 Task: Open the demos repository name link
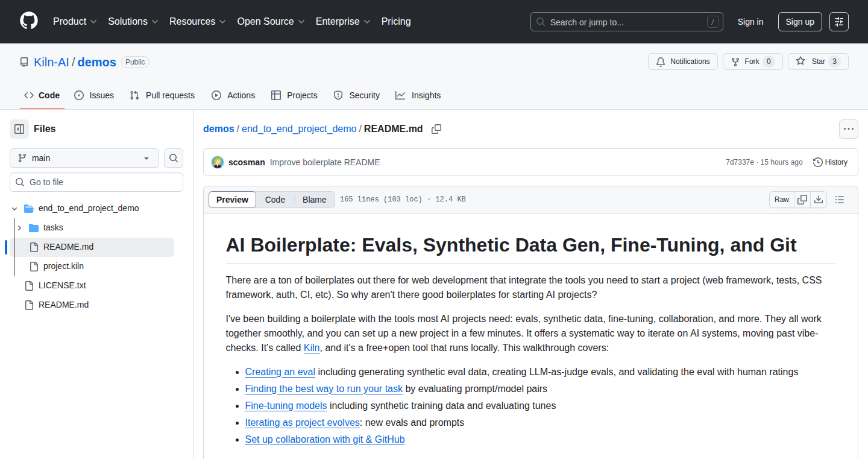97,62
